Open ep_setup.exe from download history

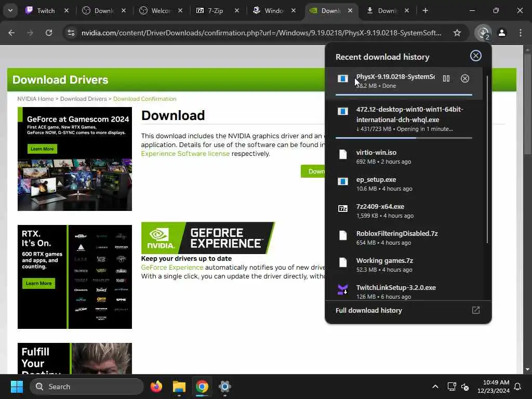click(404, 183)
